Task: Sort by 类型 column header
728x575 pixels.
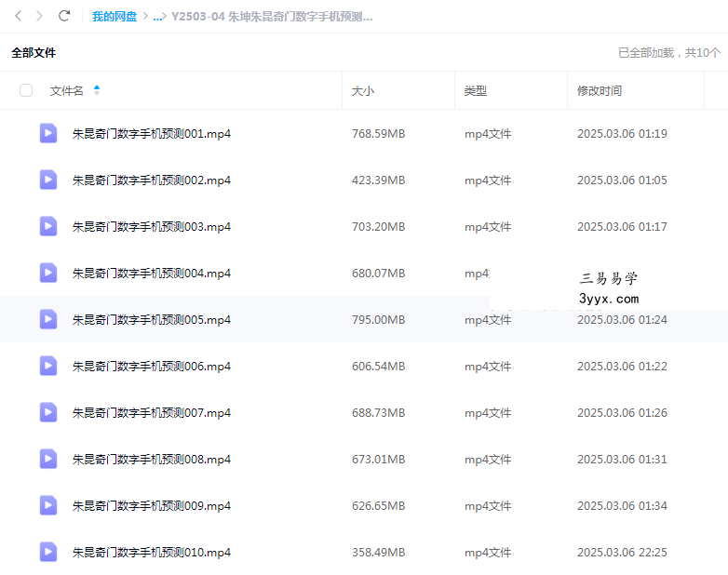Action: 476,90
